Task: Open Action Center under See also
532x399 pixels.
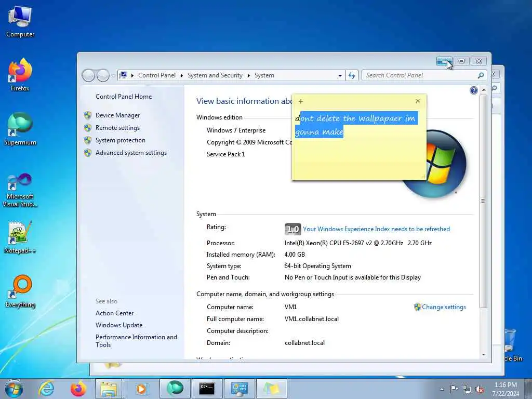Action: click(x=114, y=313)
